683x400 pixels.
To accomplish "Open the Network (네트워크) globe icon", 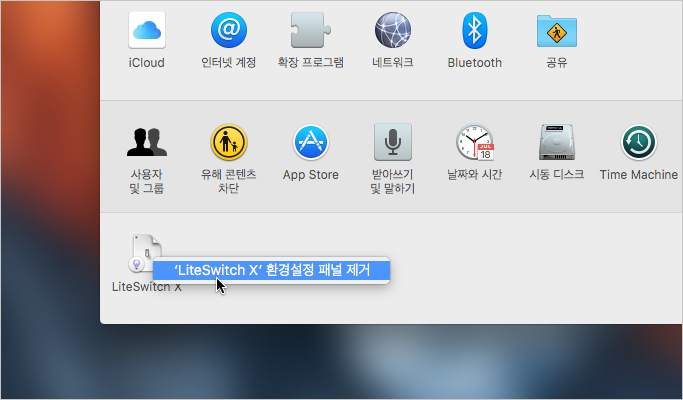I will pos(392,30).
